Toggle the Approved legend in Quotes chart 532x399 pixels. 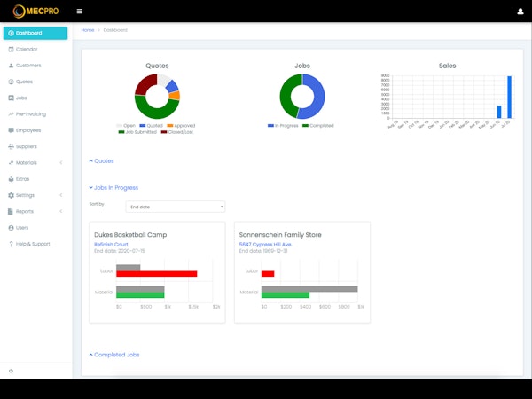[x=181, y=126]
